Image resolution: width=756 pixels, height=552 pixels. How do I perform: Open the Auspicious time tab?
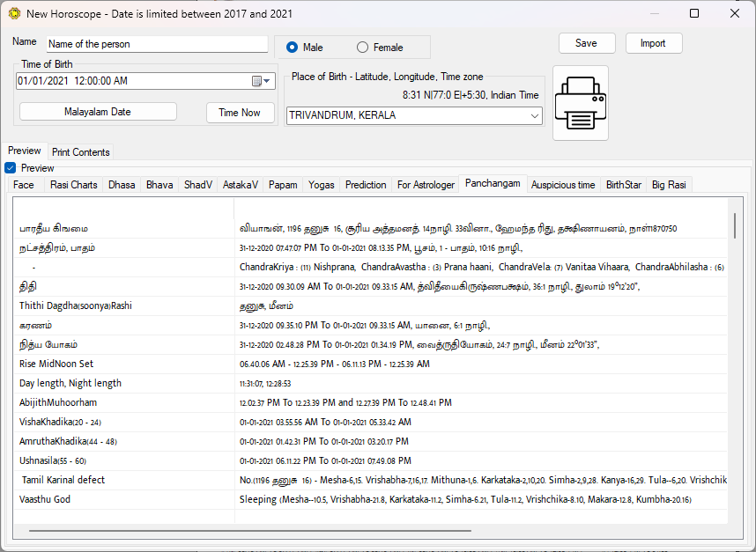coord(562,185)
